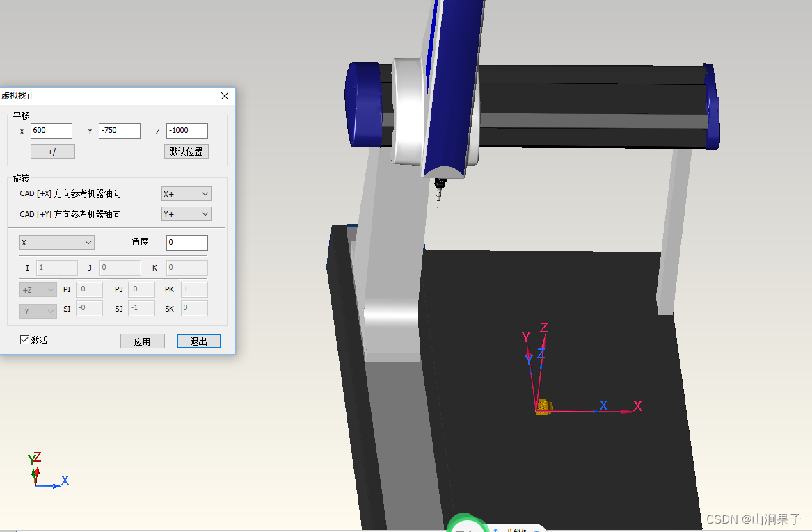Click the Y translation field showing -750

[x=120, y=131]
